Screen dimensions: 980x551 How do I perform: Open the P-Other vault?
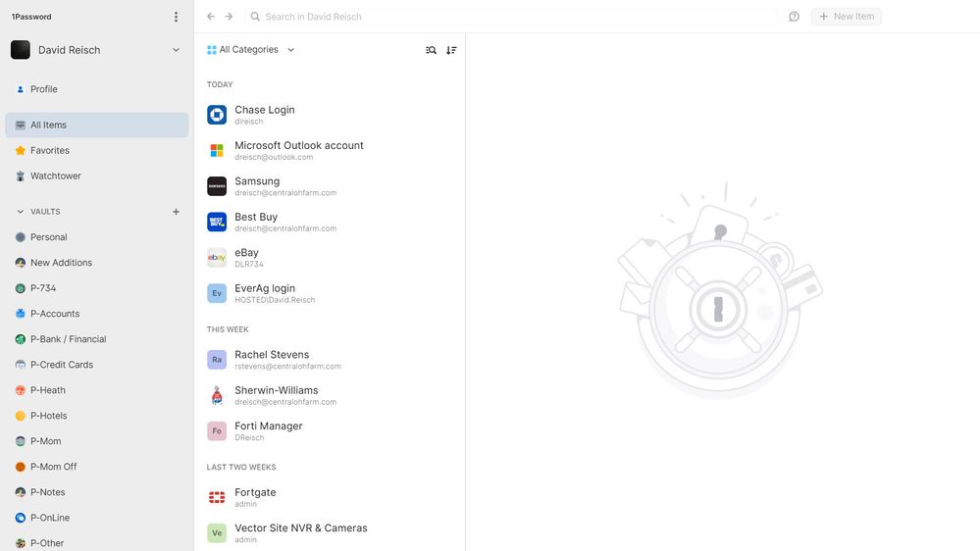tap(97, 543)
